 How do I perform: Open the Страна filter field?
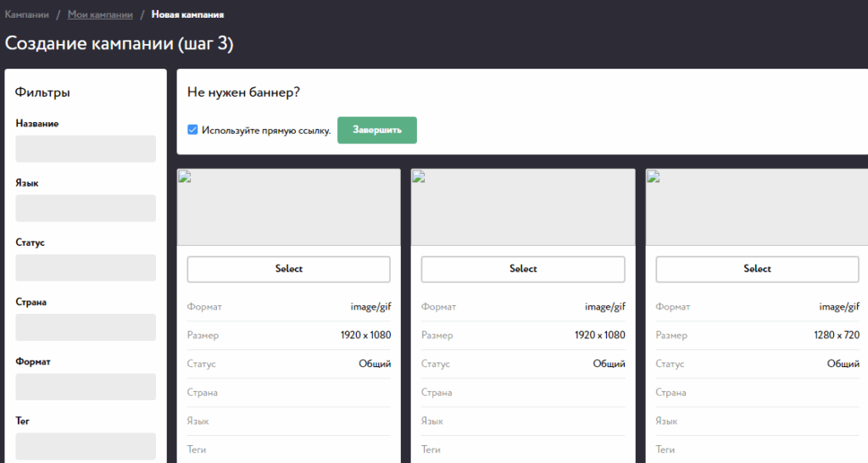point(86,327)
